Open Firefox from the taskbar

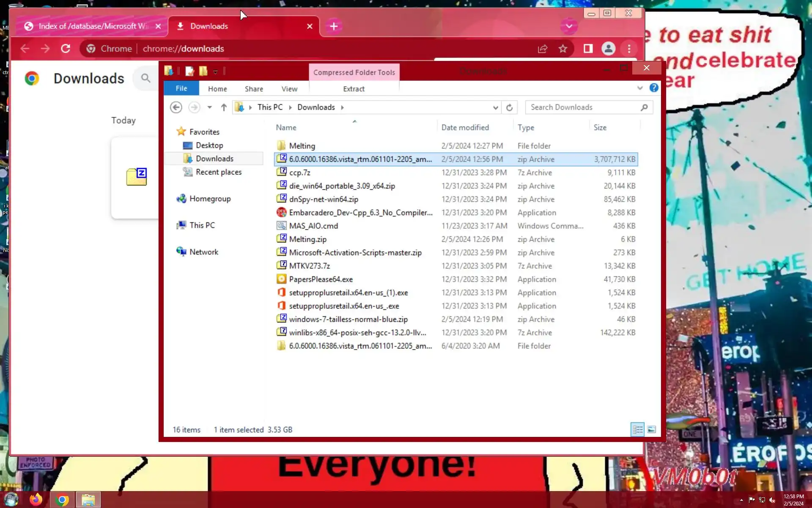pos(36,500)
